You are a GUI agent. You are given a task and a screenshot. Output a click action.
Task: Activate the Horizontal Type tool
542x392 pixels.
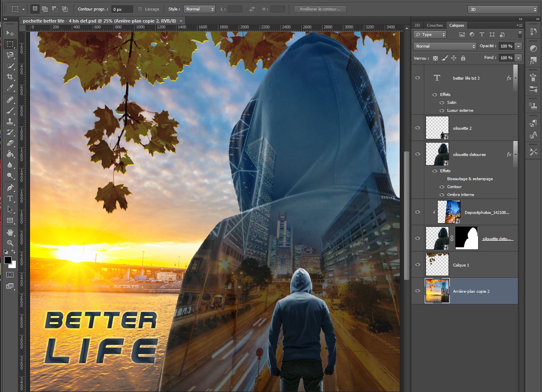[x=10, y=199]
